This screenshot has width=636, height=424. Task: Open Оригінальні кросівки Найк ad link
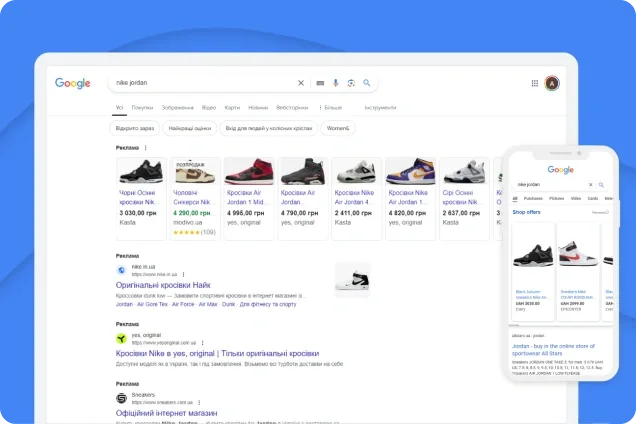pyautogui.click(x=163, y=285)
